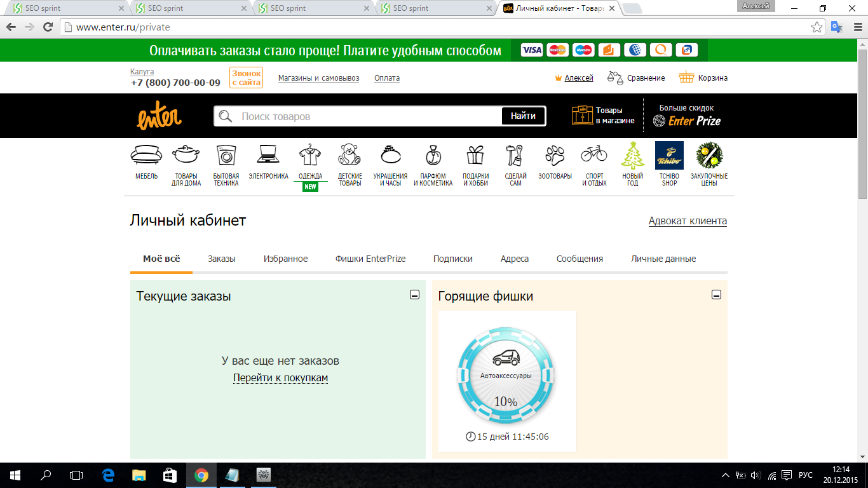Image resolution: width=868 pixels, height=488 pixels.
Task: Click the green payment methods banner
Action: [x=428, y=50]
